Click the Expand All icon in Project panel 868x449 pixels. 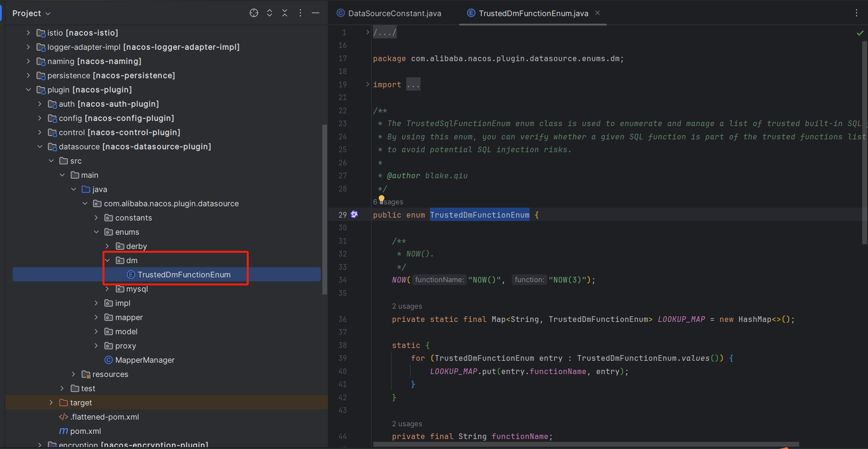270,13
